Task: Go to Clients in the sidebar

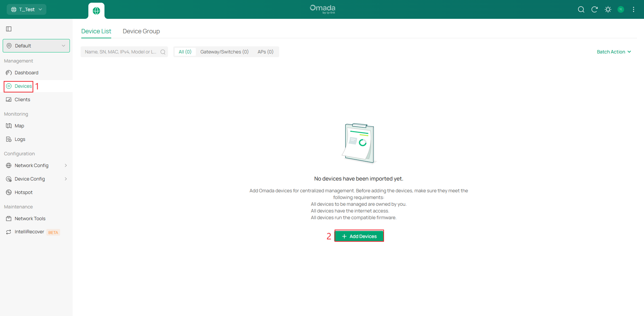Action: pyautogui.click(x=36, y=100)
